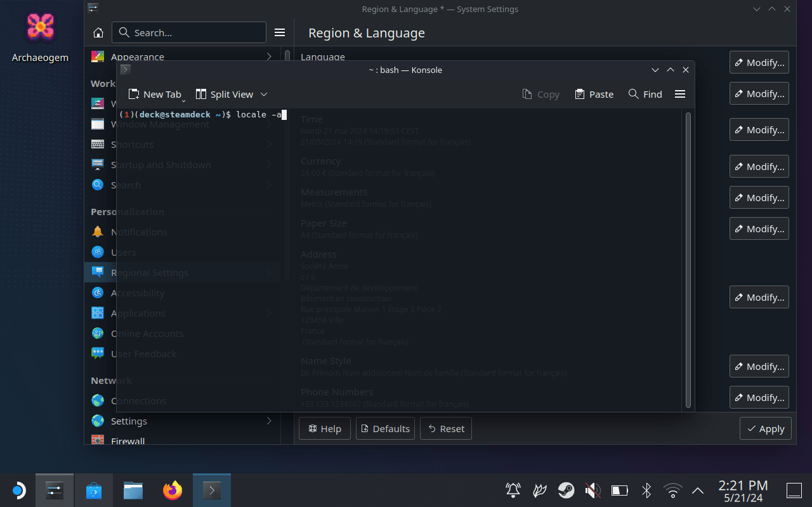812x507 pixels.
Task: Focus the System Settings search field
Action: pos(189,32)
